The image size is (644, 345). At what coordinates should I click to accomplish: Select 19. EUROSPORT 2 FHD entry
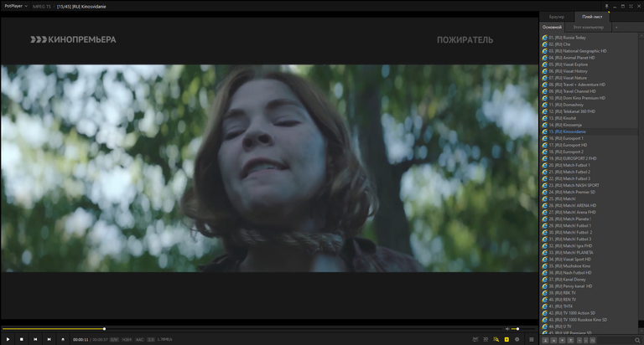pyautogui.click(x=589, y=158)
